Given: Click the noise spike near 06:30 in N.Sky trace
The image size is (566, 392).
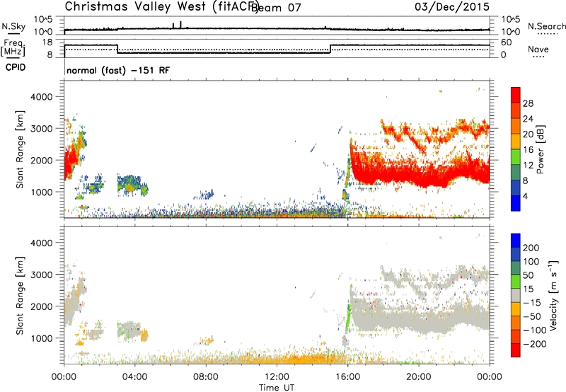Looking at the screenshot, I should coord(181,25).
